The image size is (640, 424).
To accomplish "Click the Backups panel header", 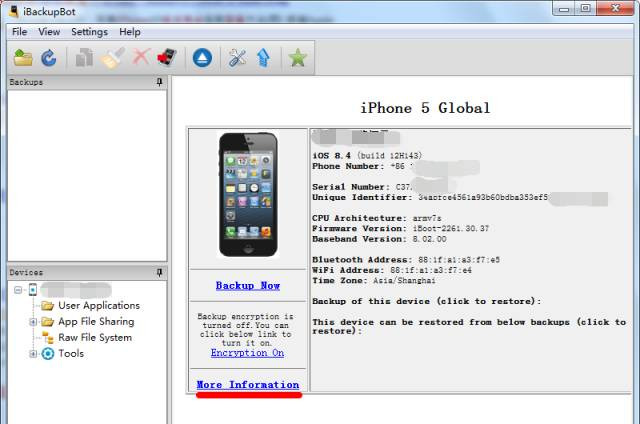I will click(x=87, y=82).
